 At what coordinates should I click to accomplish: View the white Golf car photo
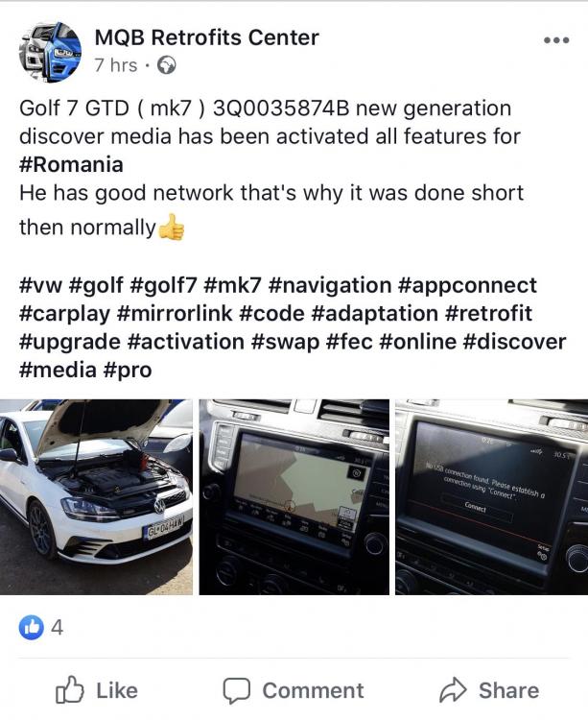(x=96, y=497)
